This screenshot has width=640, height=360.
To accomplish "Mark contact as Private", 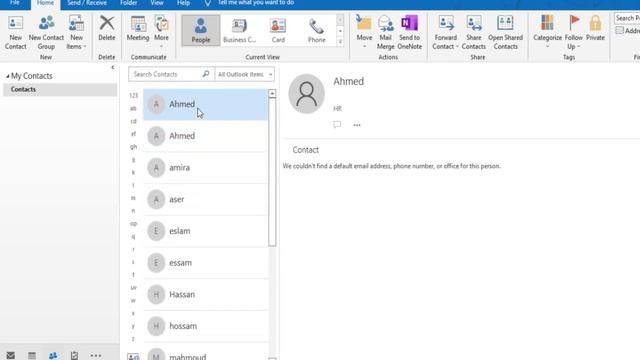I will (595, 29).
